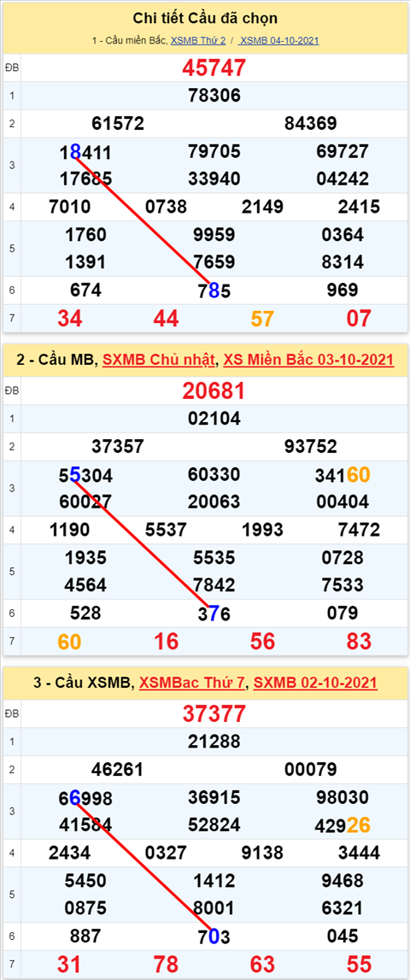The image size is (410, 980).
Task: Click second prize number 37357
Action: (118, 447)
